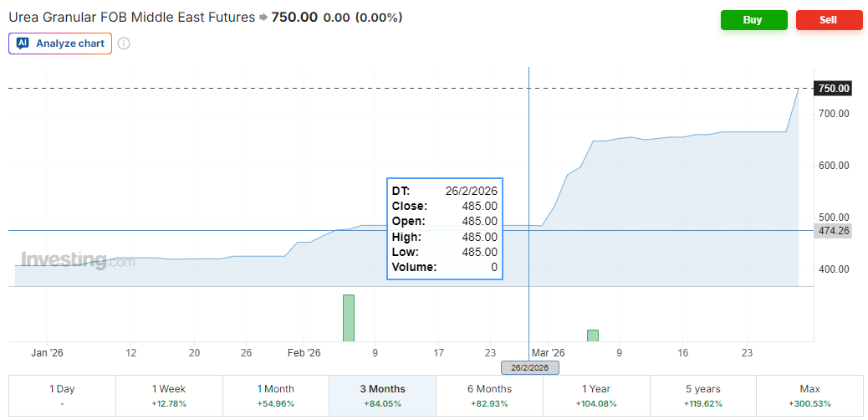Click the small green volume bar in March
868x420 pixels.
pos(592,335)
